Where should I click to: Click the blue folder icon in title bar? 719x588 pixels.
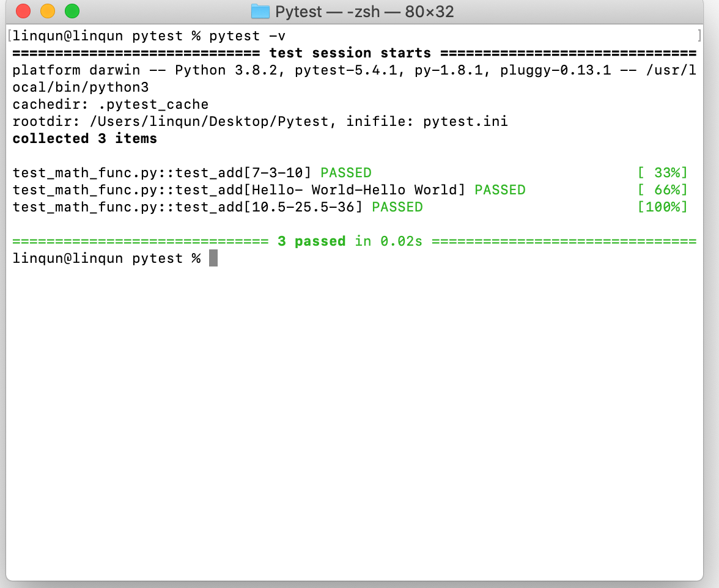click(x=260, y=12)
